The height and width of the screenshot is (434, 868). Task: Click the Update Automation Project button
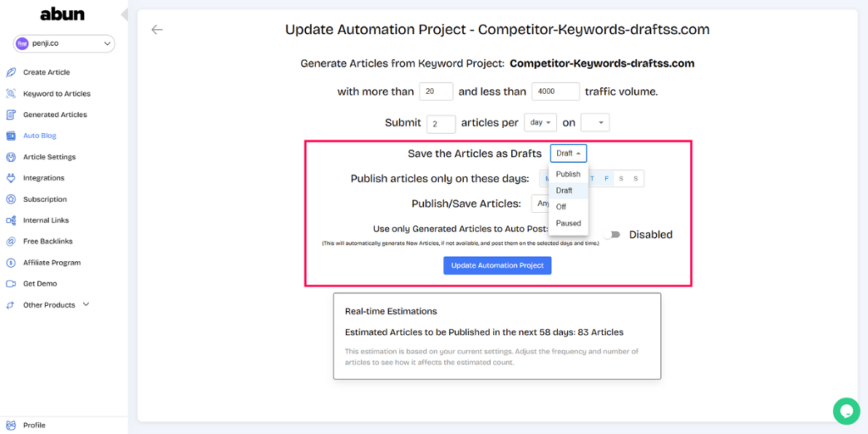(x=497, y=265)
